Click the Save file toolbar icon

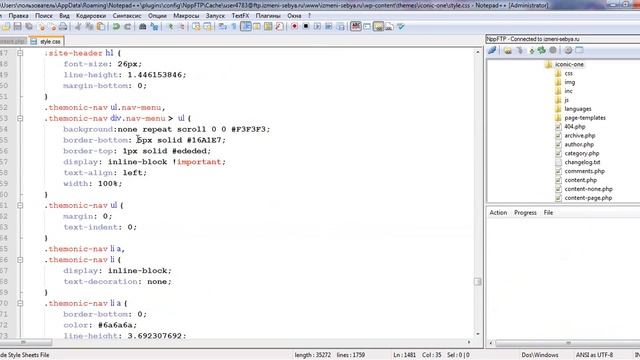18,27
